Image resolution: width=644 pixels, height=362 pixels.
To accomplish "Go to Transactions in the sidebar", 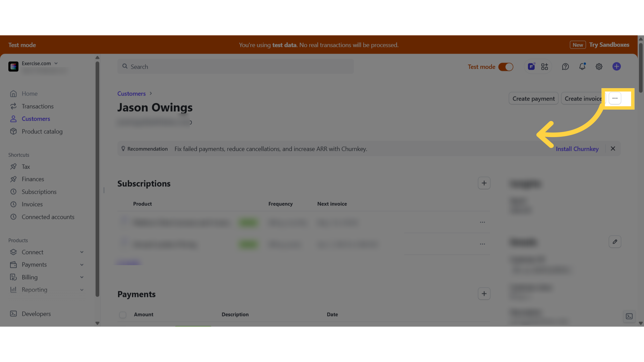I will tap(38, 106).
